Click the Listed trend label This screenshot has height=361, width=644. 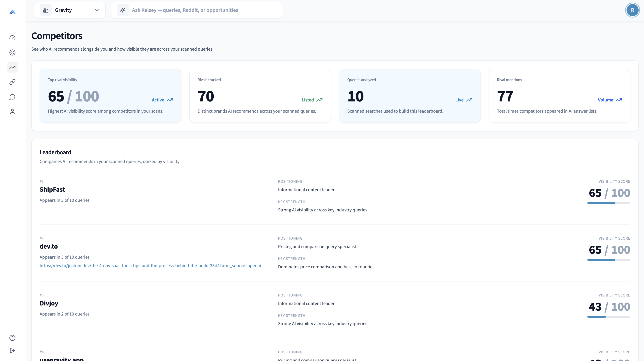point(307,100)
